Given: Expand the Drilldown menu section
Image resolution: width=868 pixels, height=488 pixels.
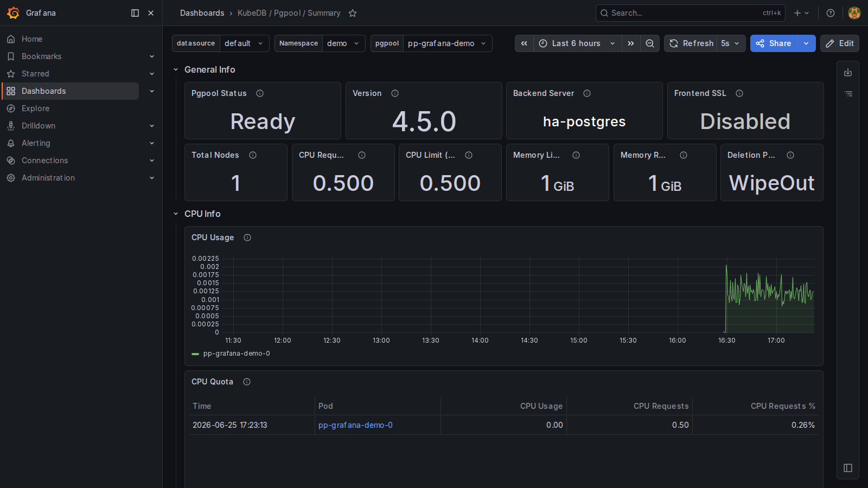Looking at the screenshot, I should (152, 126).
